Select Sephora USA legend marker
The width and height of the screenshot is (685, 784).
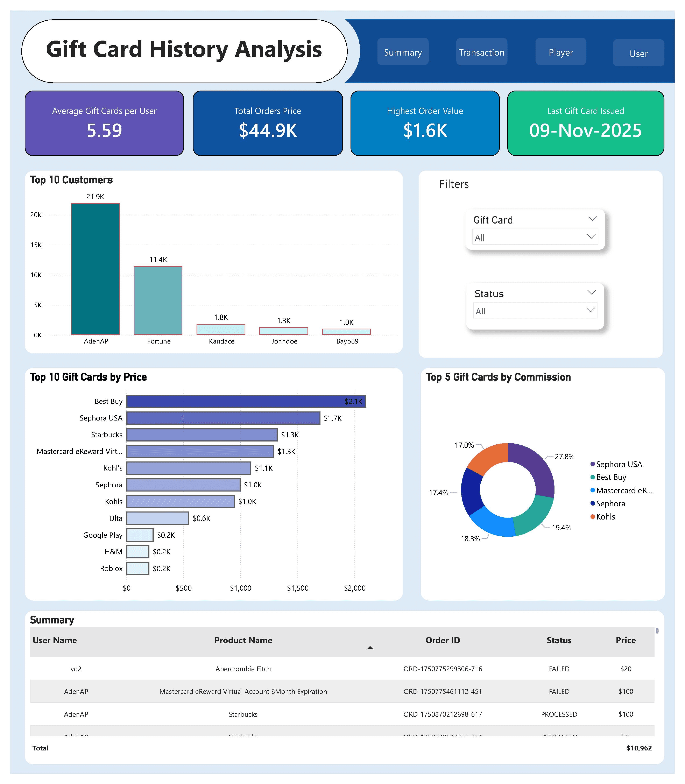[593, 464]
